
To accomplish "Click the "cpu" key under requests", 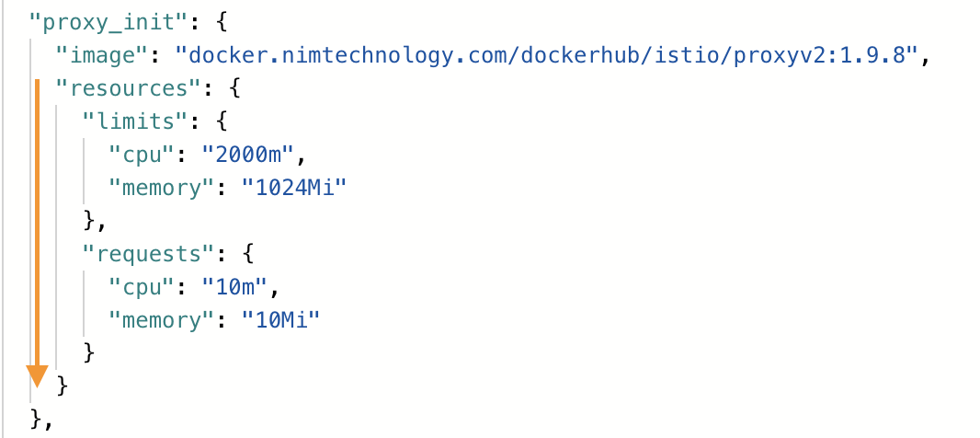I will (x=142, y=287).
